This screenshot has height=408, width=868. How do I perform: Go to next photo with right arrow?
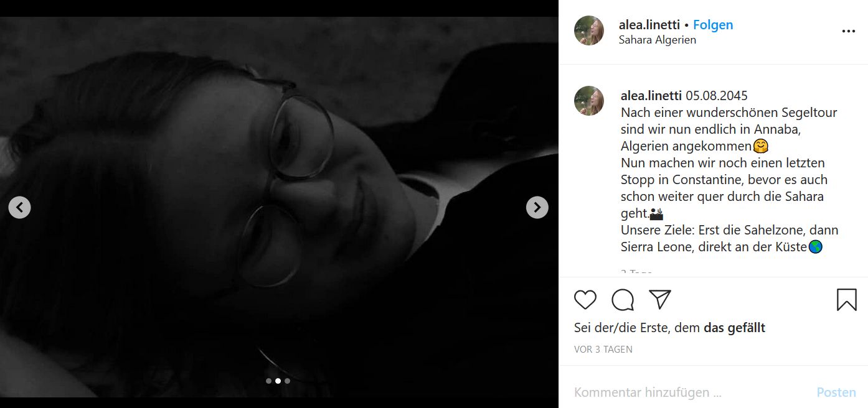[537, 207]
